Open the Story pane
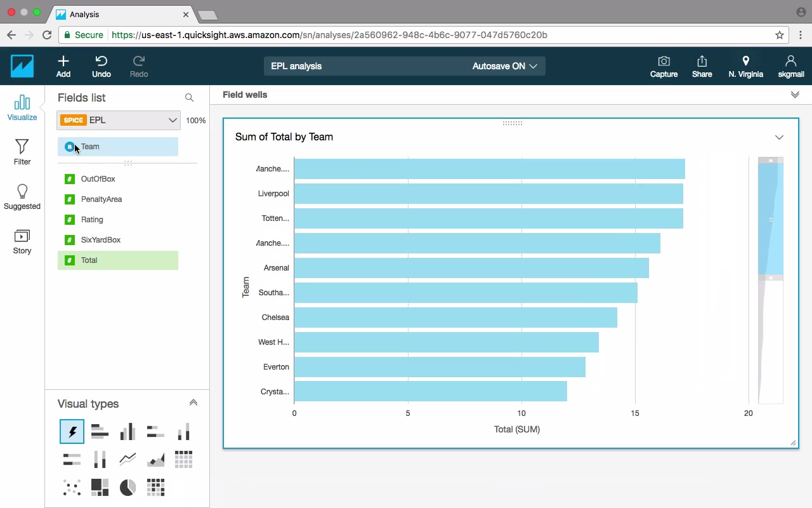Viewport: 812px width, 508px height. point(22,241)
